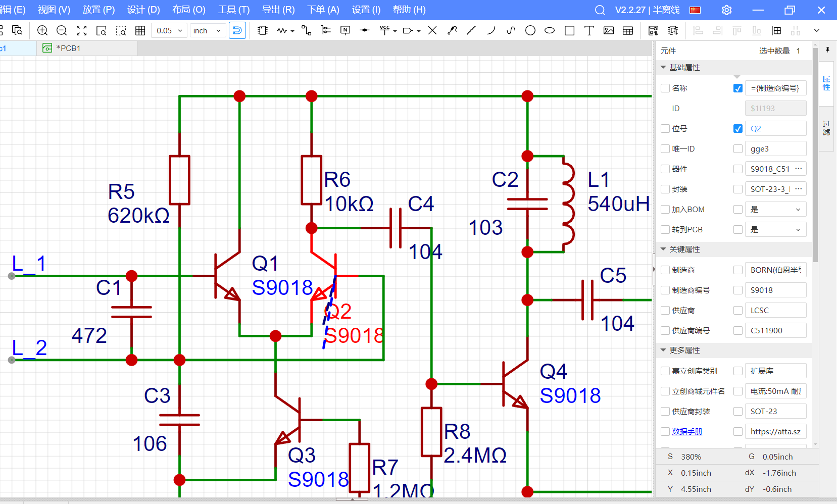Click the 位号 Q2 input field
This screenshot has height=504, width=837.
(x=775, y=129)
